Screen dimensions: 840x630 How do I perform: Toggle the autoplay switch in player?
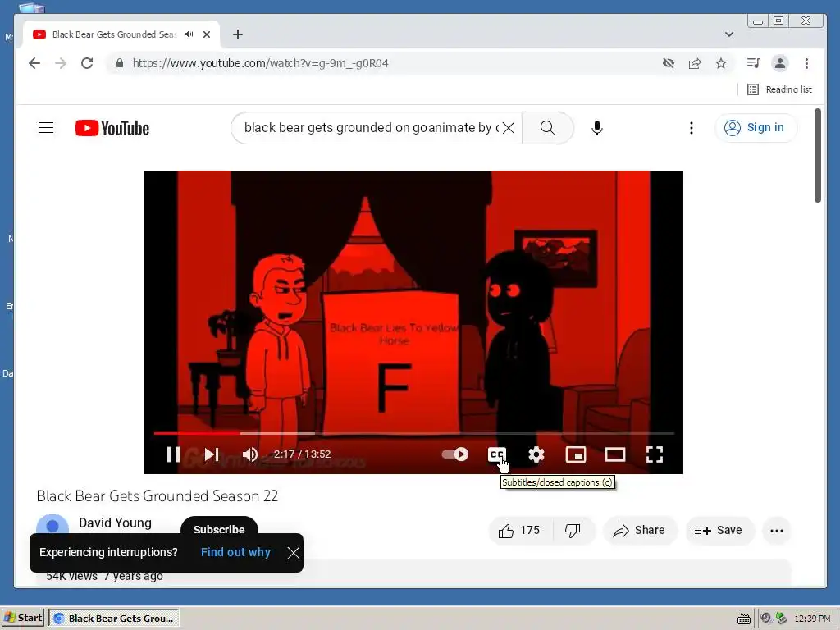point(454,454)
